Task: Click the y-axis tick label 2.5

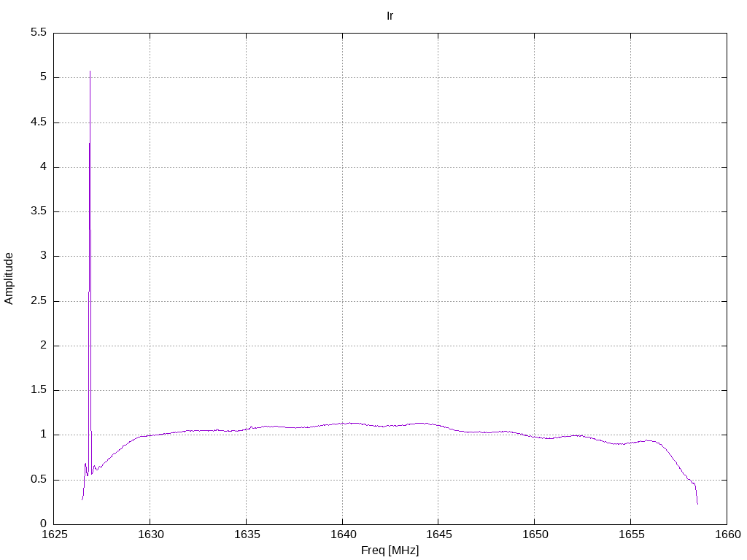Action: [39, 300]
